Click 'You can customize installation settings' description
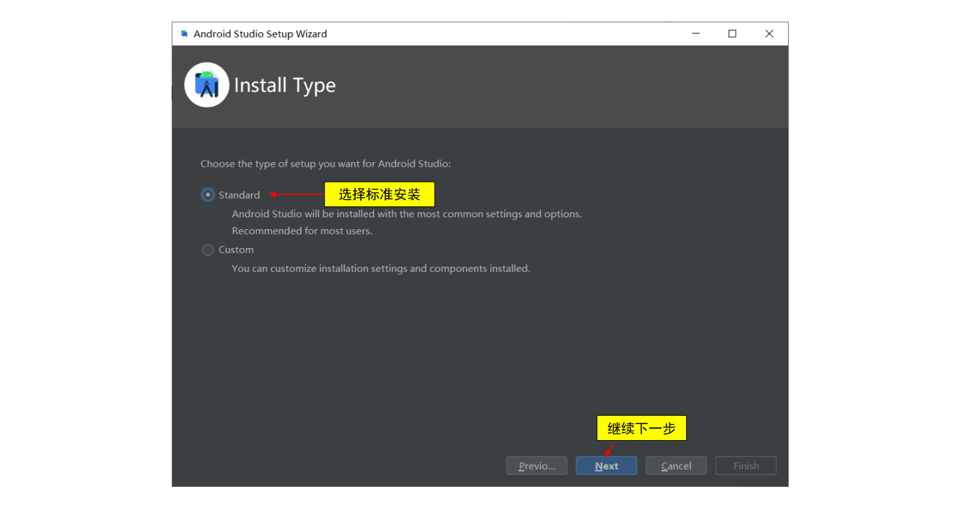This screenshot has width=980, height=510. click(x=381, y=268)
